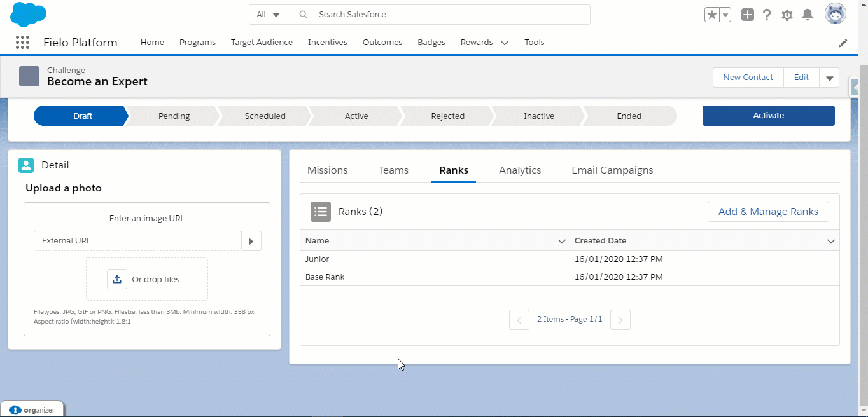Screen dimensions: 868x417
Task: Click the Or drop files upload area
Action: coord(147,279)
